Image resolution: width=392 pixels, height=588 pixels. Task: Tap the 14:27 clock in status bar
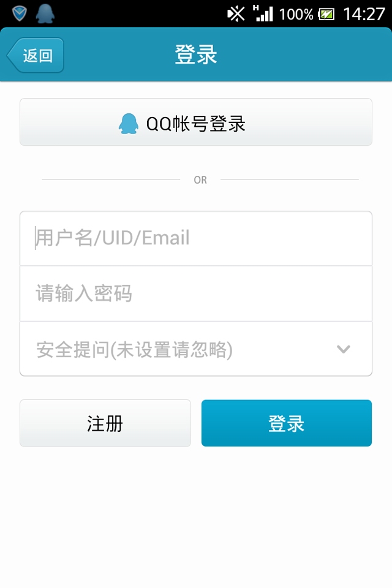[x=364, y=14]
